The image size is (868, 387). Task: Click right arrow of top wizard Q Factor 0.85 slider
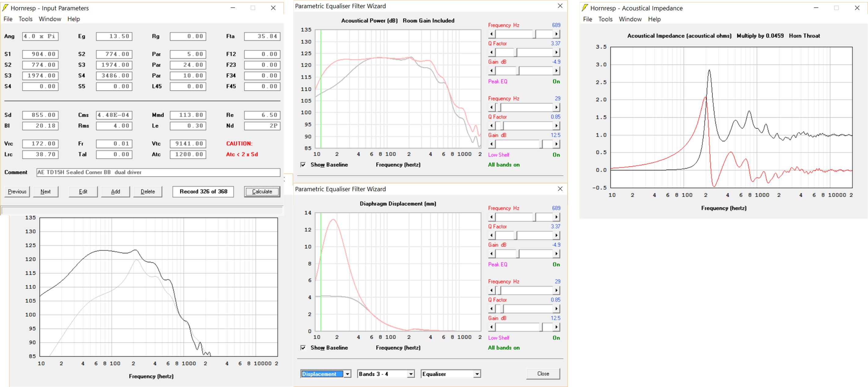[x=556, y=126]
